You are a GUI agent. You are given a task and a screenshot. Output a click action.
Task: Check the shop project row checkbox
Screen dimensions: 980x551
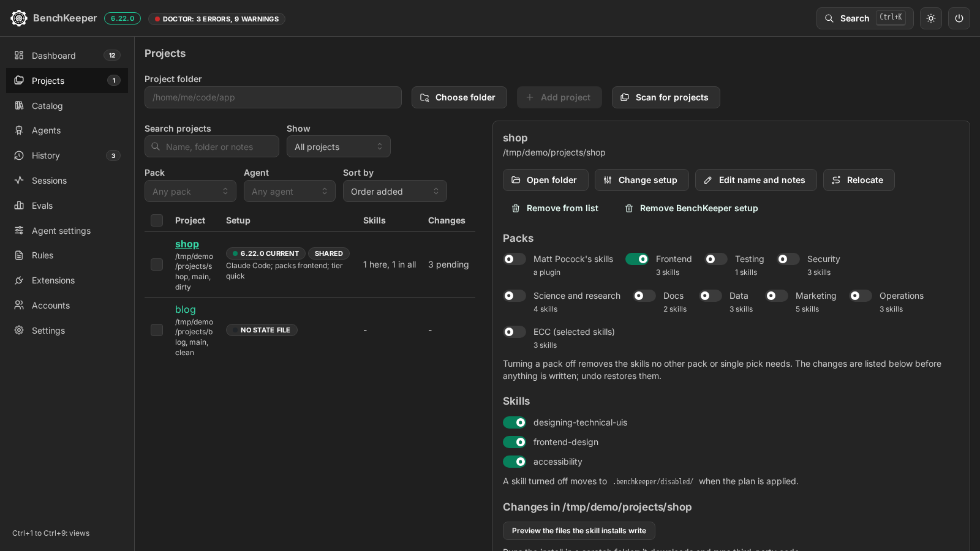pyautogui.click(x=157, y=264)
